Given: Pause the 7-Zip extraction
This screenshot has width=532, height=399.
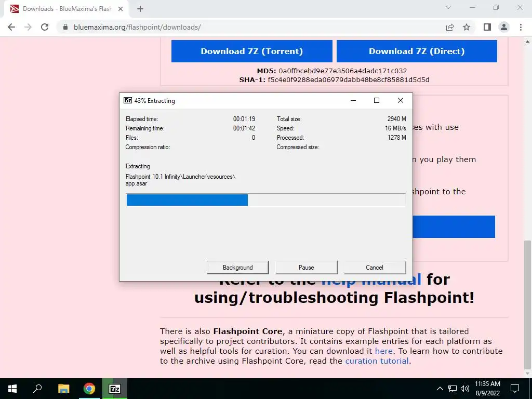Looking at the screenshot, I should [307, 268].
